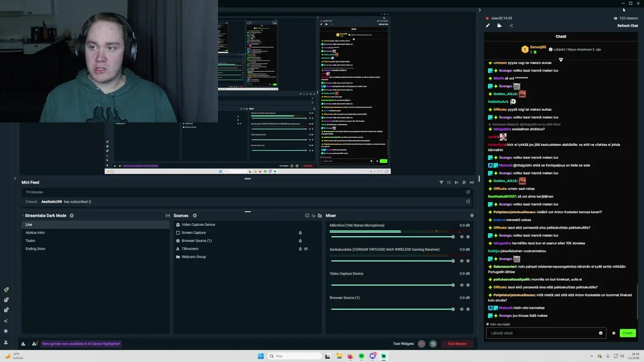
Task: Mute the Video Capture Device audio
Action: pyautogui.click(x=461, y=285)
